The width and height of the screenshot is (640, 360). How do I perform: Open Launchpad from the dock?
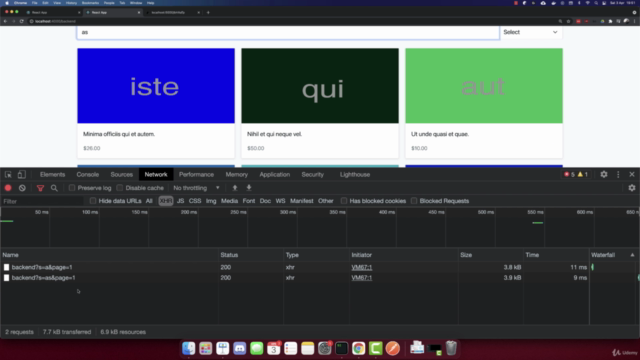point(206,348)
